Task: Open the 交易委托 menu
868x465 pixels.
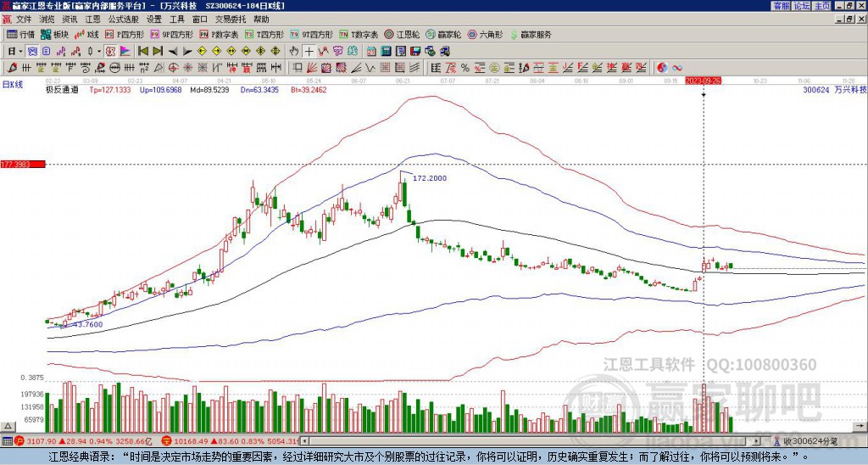Action: [x=231, y=20]
